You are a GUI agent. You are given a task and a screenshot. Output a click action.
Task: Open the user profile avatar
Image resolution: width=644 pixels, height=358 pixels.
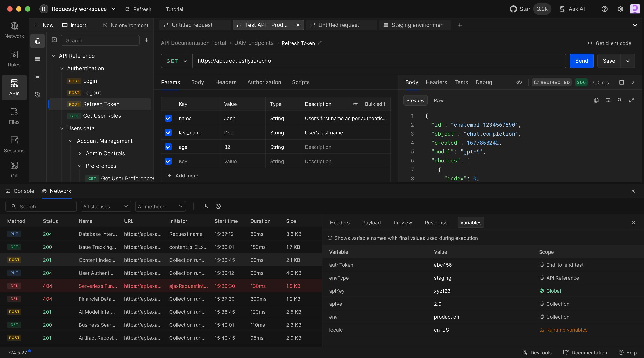coord(635,9)
